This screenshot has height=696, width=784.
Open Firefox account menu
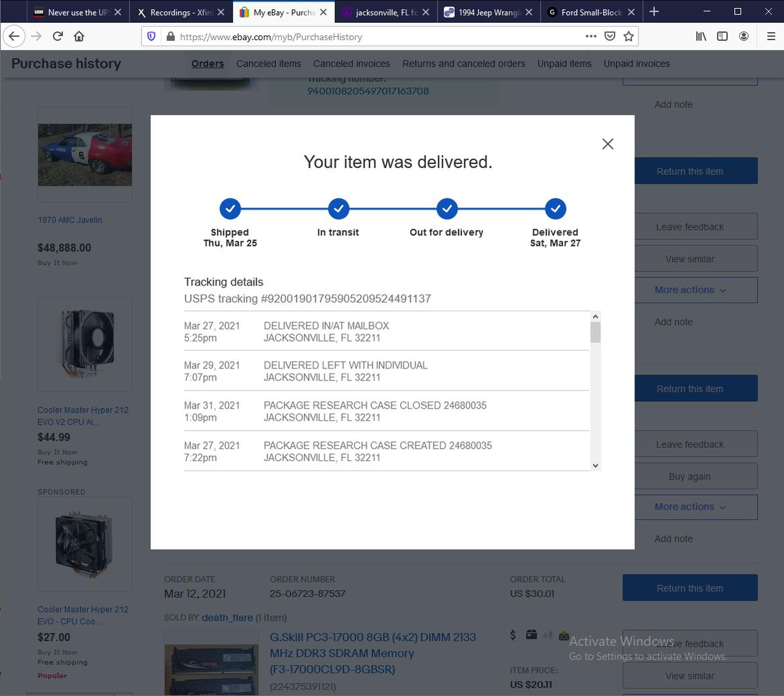(x=744, y=36)
